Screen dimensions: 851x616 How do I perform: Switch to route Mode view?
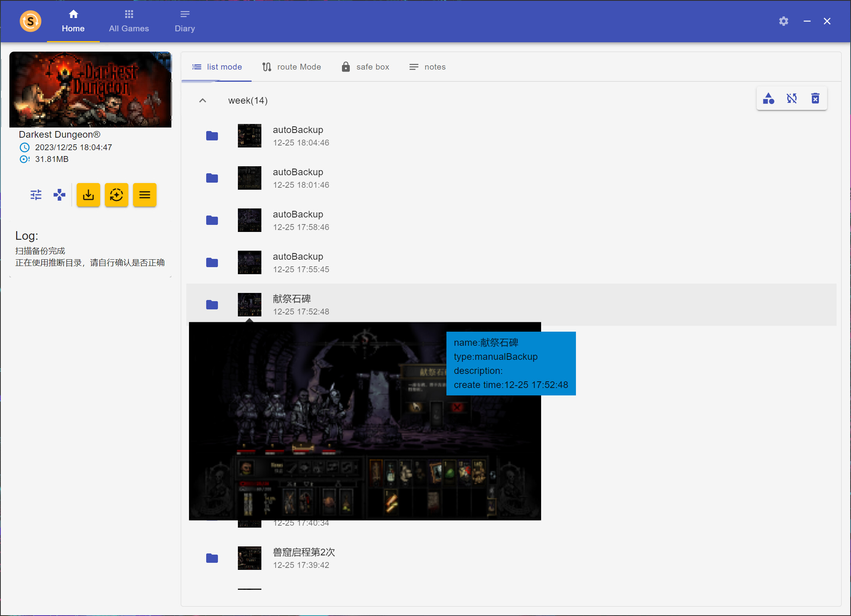(291, 66)
